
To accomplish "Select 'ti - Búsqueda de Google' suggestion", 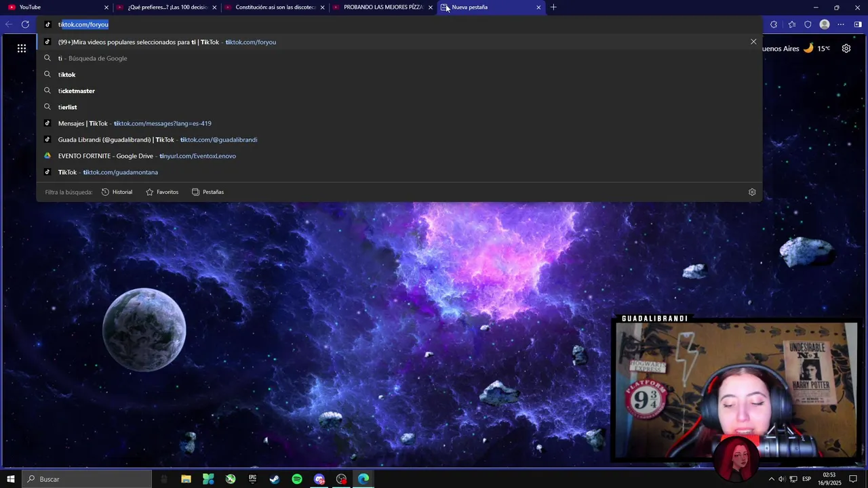I will (x=400, y=58).
